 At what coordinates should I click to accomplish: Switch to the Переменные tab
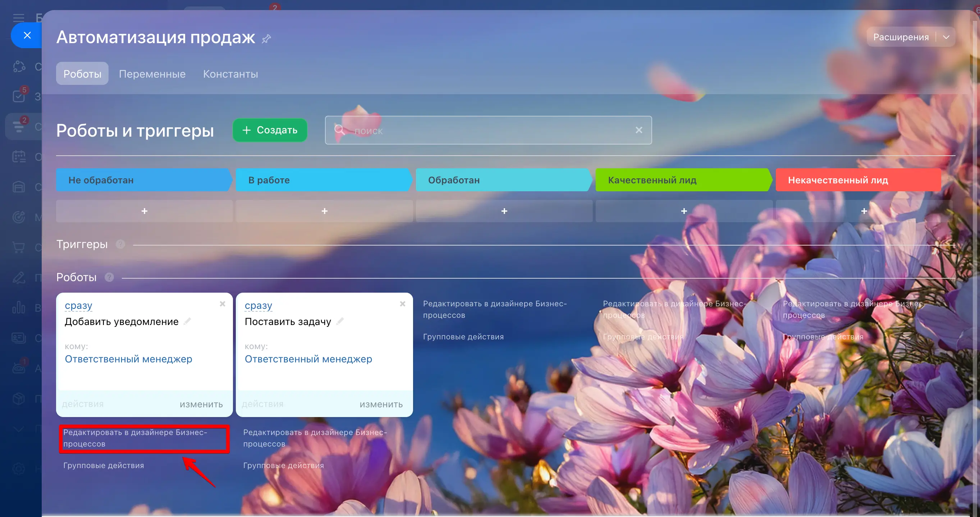coord(152,74)
